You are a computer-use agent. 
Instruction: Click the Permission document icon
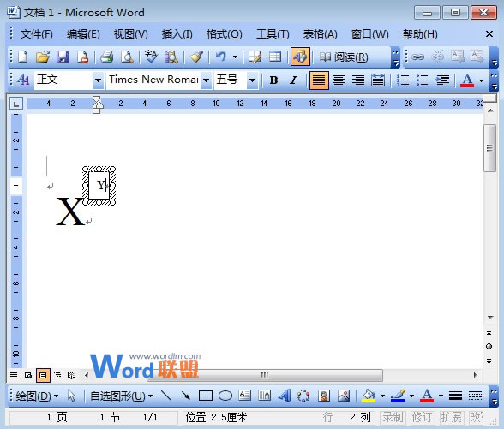click(x=82, y=57)
